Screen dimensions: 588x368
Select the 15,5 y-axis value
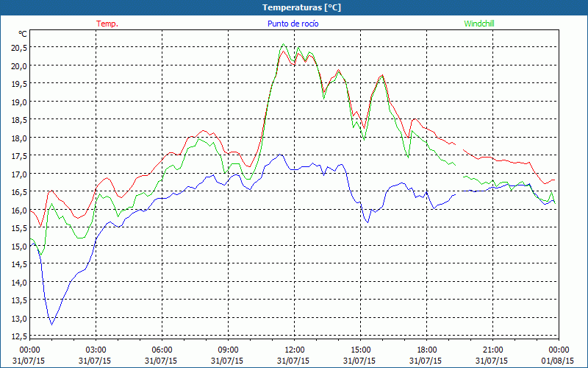click(x=18, y=228)
